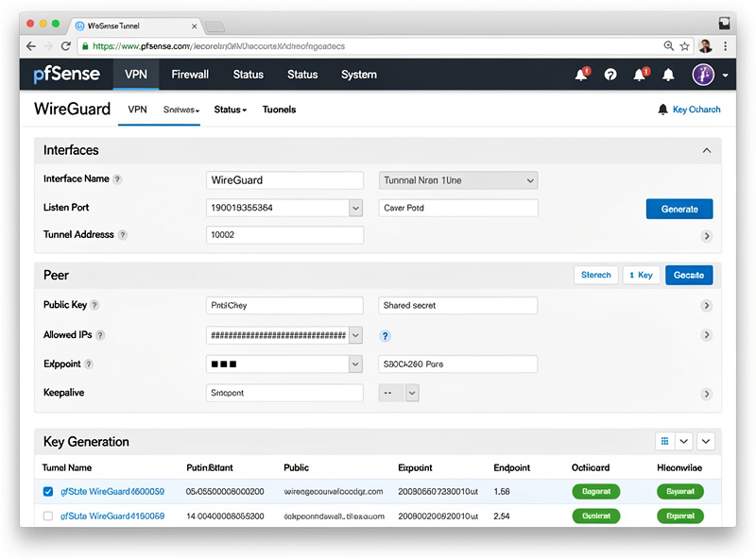
Task: Open the Tunnnel Nren 1Une dropdown
Action: pyautogui.click(x=458, y=180)
